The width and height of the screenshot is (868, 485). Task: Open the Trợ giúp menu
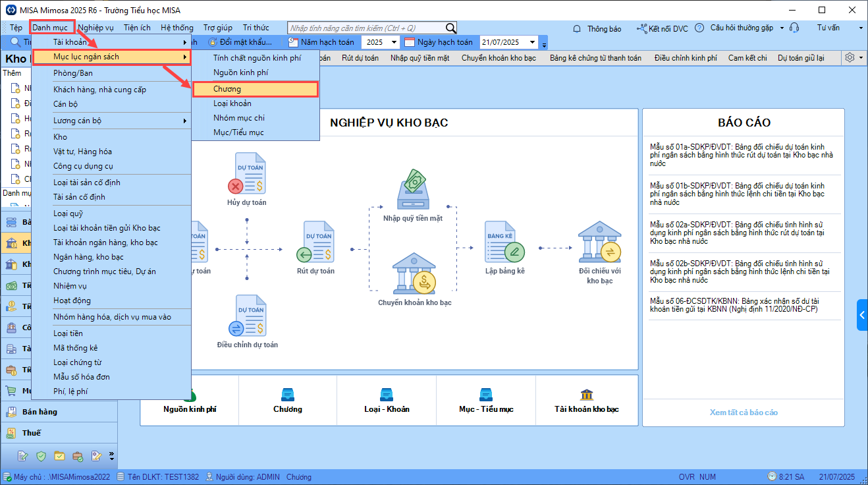(x=218, y=28)
